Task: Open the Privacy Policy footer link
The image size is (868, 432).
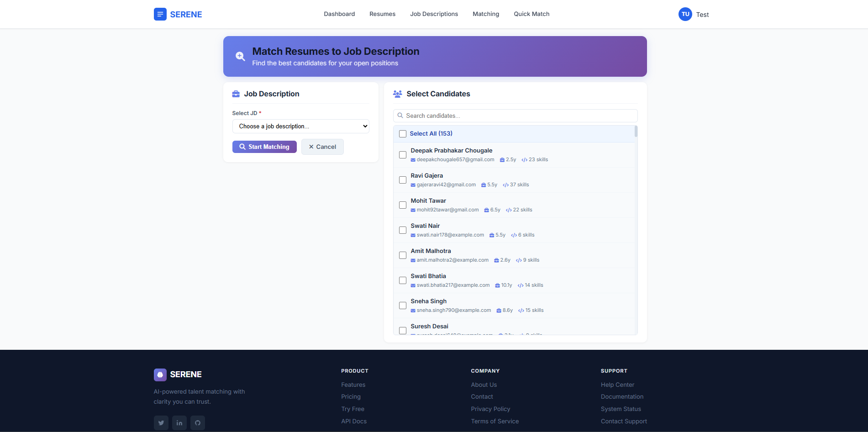Action: pyautogui.click(x=490, y=409)
